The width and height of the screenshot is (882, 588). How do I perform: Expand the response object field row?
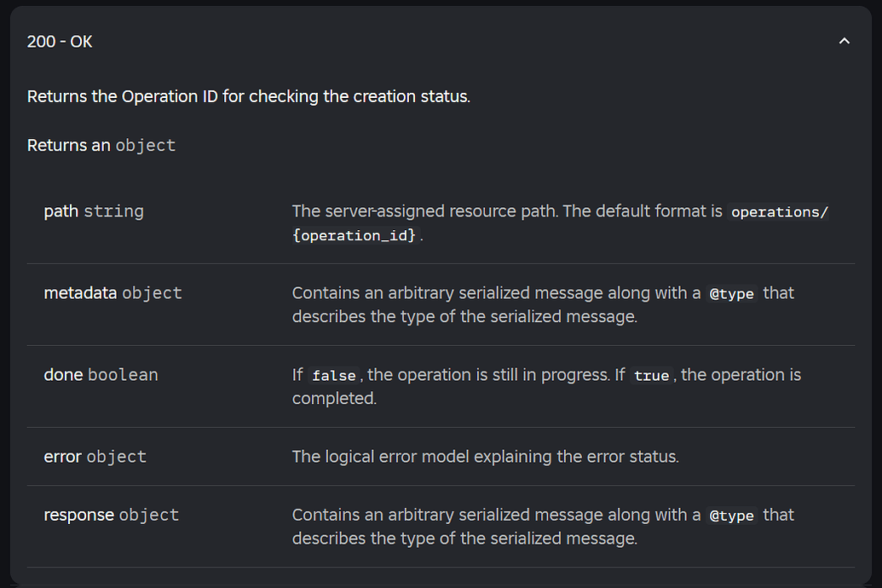click(x=79, y=514)
